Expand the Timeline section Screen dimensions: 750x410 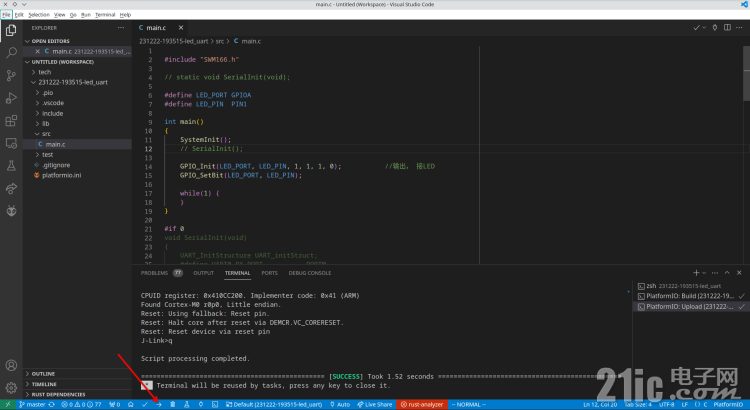(44, 384)
